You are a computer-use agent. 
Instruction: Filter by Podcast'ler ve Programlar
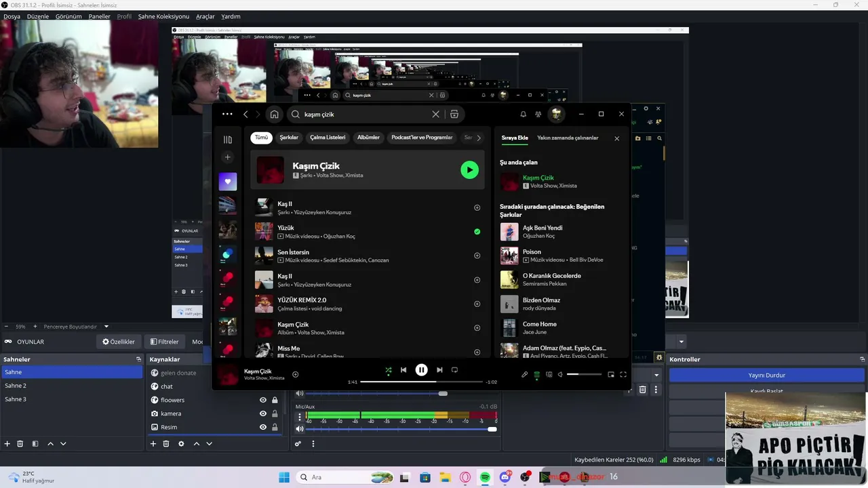(422, 138)
